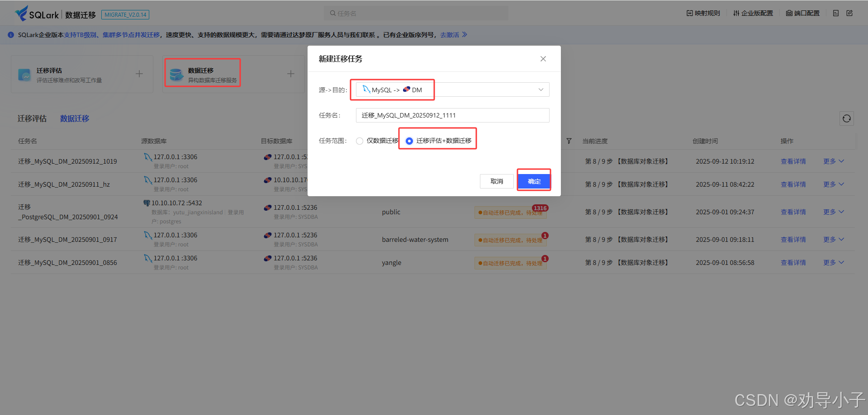
Task: Click the edit feedback icon in top bar
Action: click(x=849, y=13)
